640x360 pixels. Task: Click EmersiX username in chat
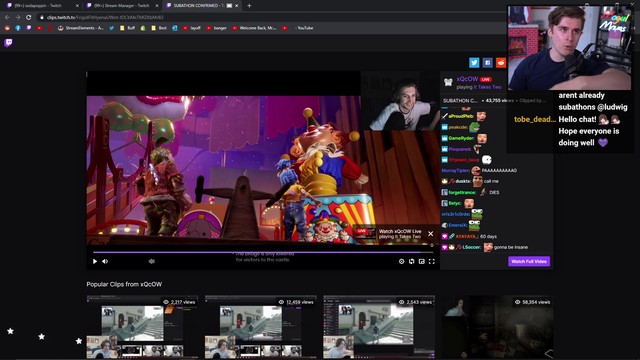(x=458, y=225)
